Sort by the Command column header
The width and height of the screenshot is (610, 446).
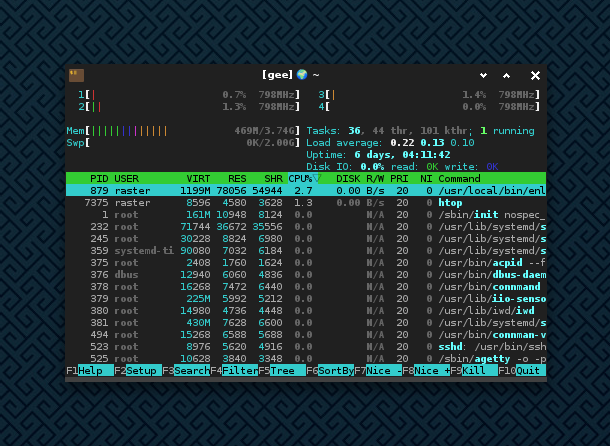point(459,179)
